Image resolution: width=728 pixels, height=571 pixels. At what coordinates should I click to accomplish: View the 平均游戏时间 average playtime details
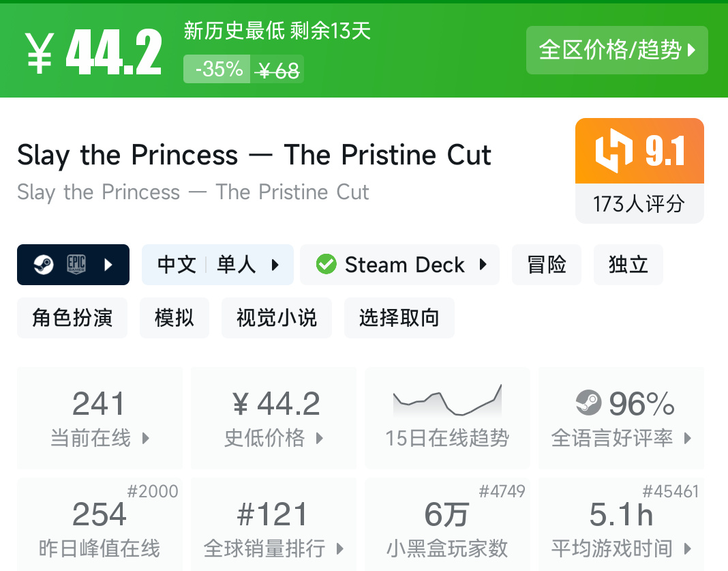coord(621,527)
